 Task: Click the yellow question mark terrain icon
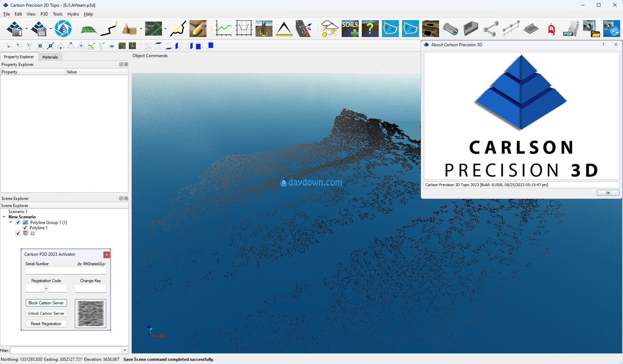[370, 29]
